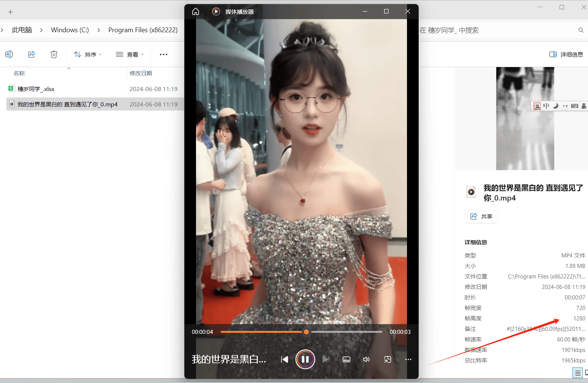Click the 2024-06-08 11:19 date for 穗岁同学_.xlsx
The width and height of the screenshot is (588, 383).
(x=154, y=89)
